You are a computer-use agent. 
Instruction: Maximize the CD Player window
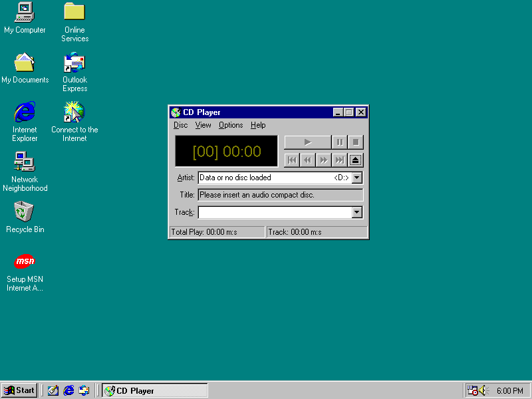(x=348, y=112)
